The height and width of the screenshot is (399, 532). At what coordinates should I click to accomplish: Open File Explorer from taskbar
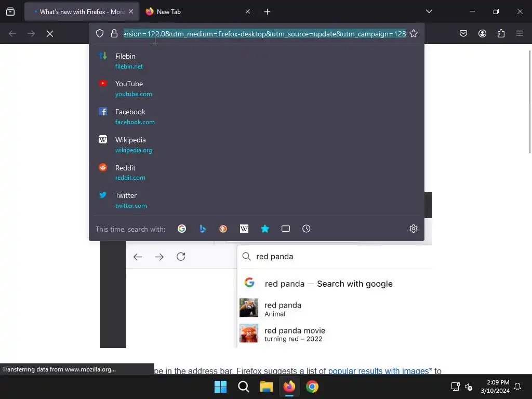(x=267, y=387)
